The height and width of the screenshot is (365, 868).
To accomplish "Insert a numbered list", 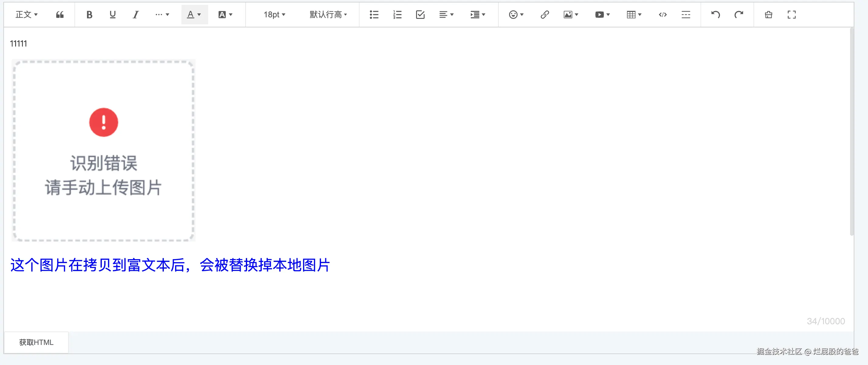I will click(x=397, y=15).
